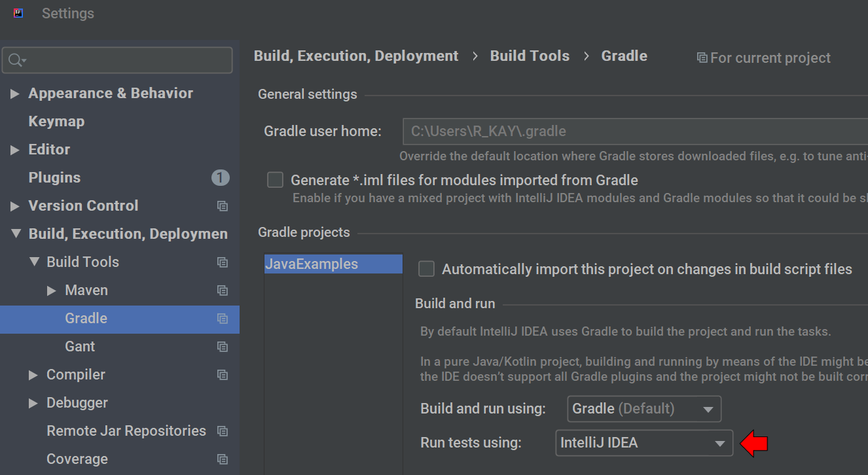Select Compiler in settings tree
The height and width of the screenshot is (475, 868).
click(76, 375)
